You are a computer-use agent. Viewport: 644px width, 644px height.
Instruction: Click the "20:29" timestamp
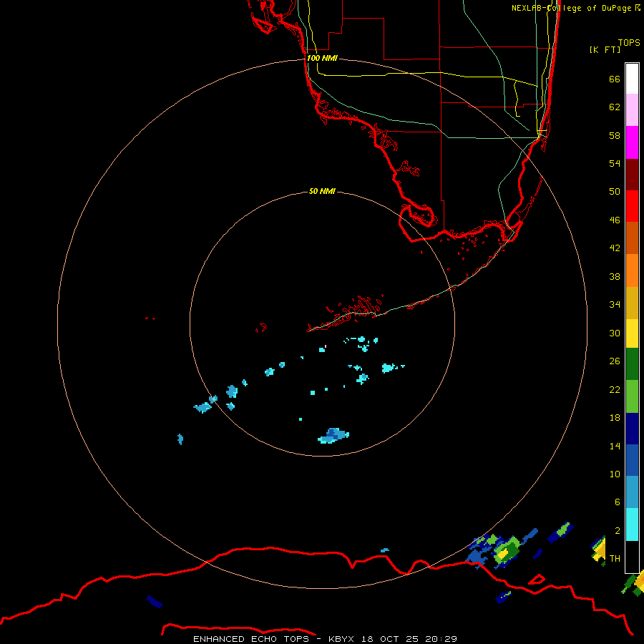(x=441, y=639)
